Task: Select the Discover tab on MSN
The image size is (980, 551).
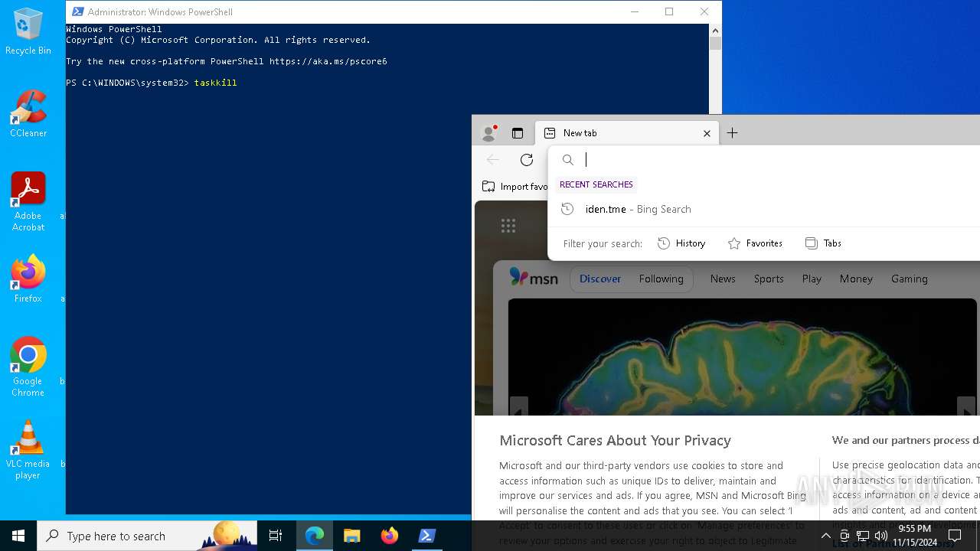Action: (x=600, y=279)
